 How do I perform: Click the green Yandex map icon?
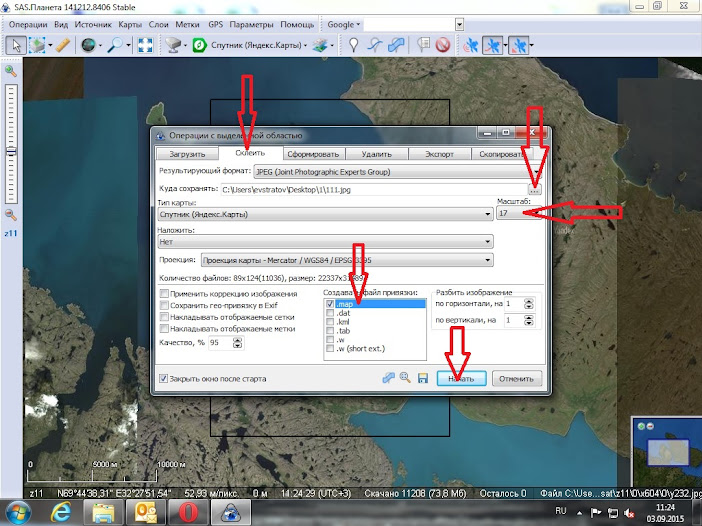[x=200, y=45]
